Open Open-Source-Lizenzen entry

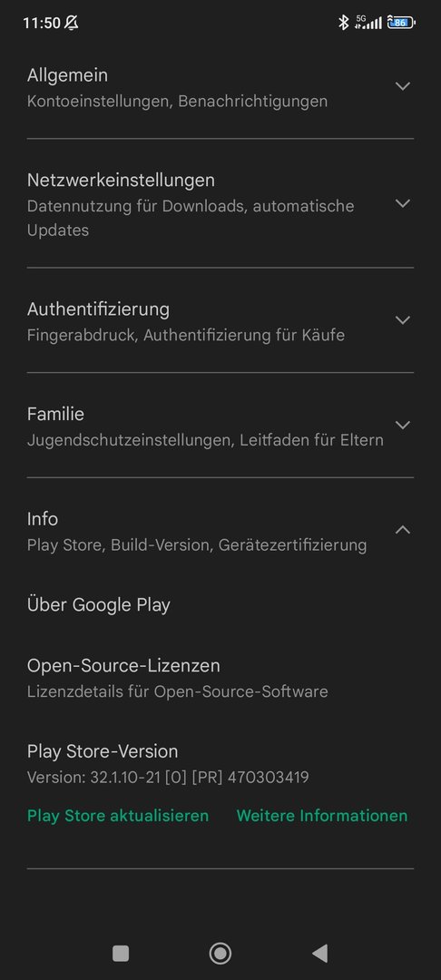point(220,678)
